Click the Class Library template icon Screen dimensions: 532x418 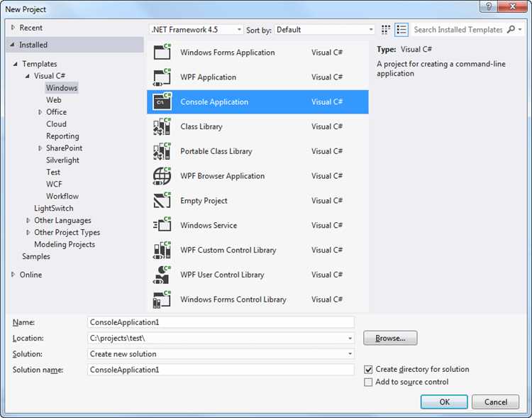click(162, 126)
